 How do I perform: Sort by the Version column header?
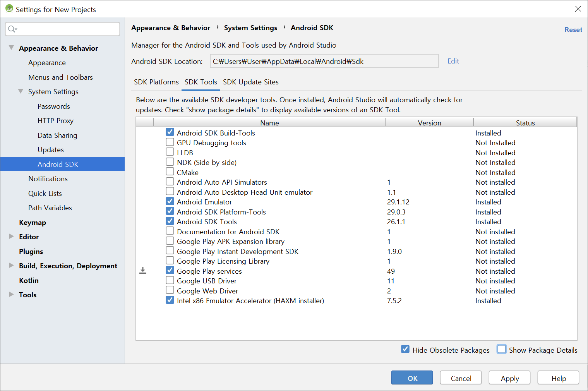tap(429, 123)
